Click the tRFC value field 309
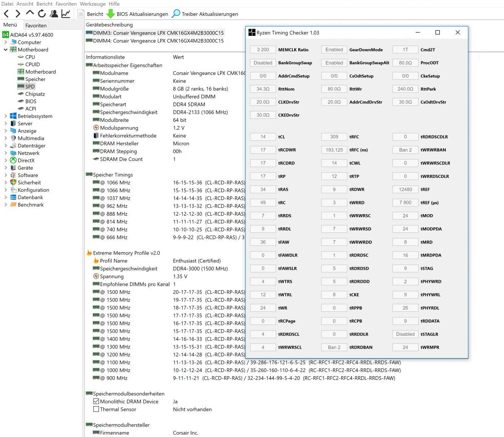Image resolution: width=504 pixels, height=437 pixels. tap(334, 137)
